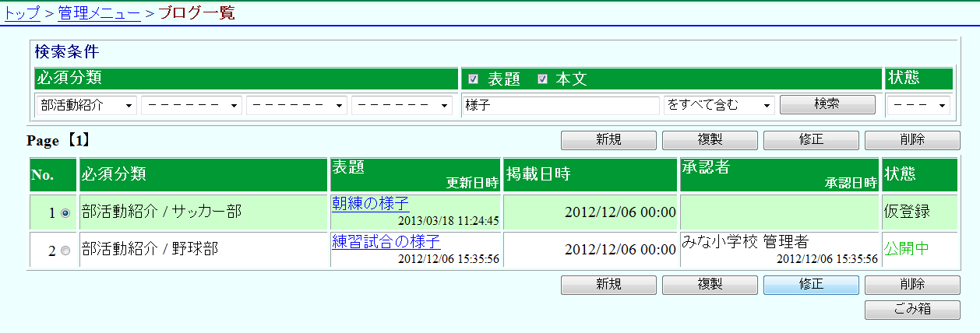980x333 pixels.
Task: Click the top 複製 button
Action: click(710, 140)
